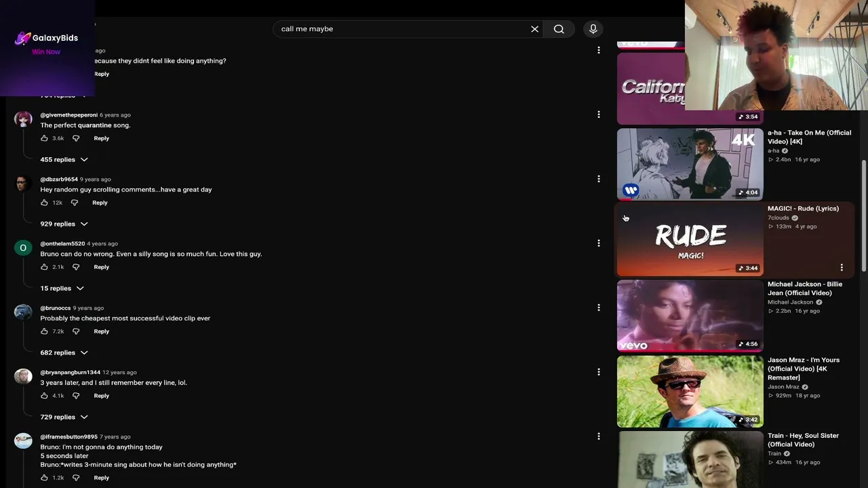This screenshot has height=488, width=868.
Task: Click the "12 years ago" comment timestamp
Action: (x=119, y=373)
